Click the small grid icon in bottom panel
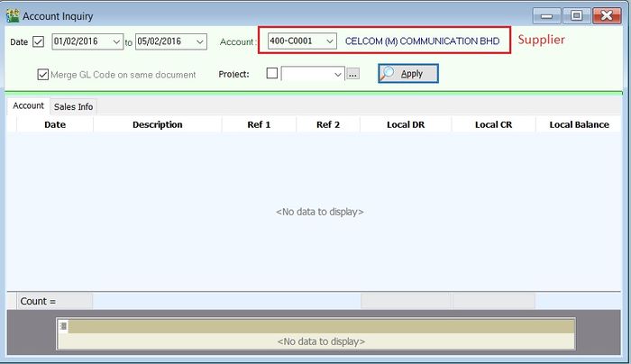 pos(63,325)
